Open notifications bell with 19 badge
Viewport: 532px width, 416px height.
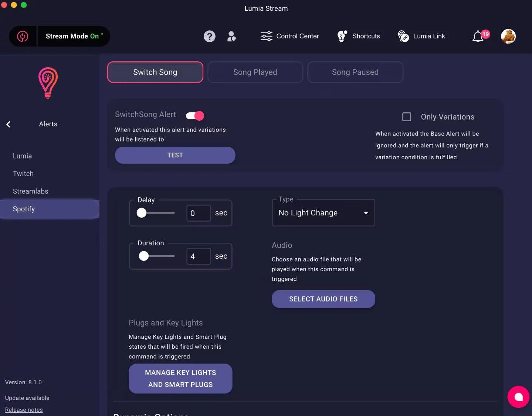(x=478, y=36)
